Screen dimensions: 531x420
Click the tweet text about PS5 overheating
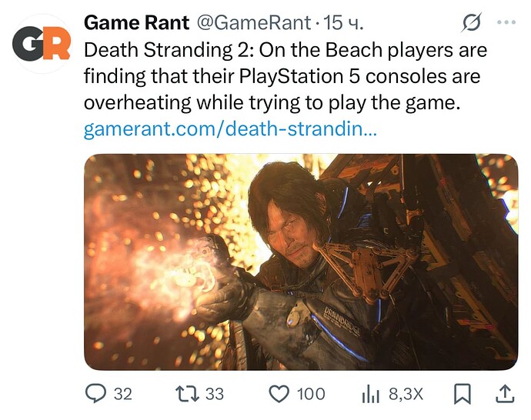285,76
